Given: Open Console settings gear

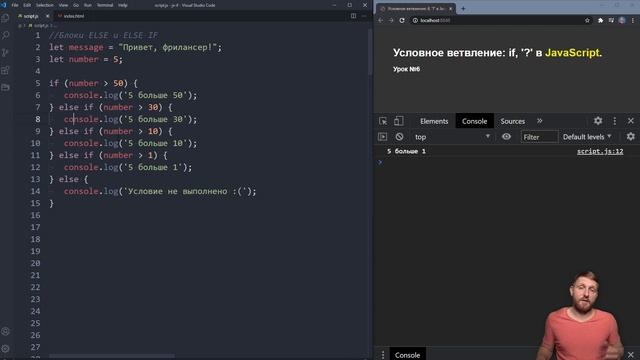Looking at the screenshot, I should [631, 137].
